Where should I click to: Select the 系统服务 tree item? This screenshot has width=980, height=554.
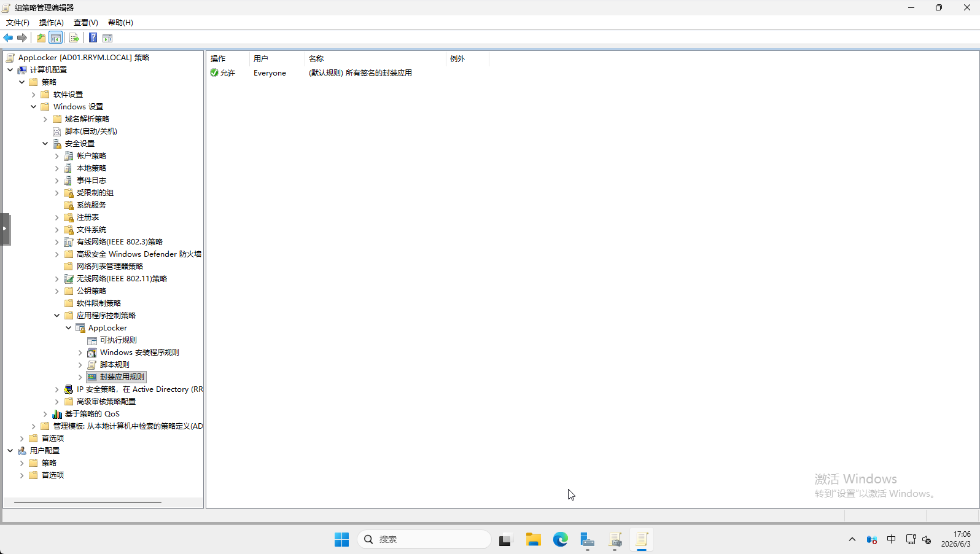coord(91,205)
